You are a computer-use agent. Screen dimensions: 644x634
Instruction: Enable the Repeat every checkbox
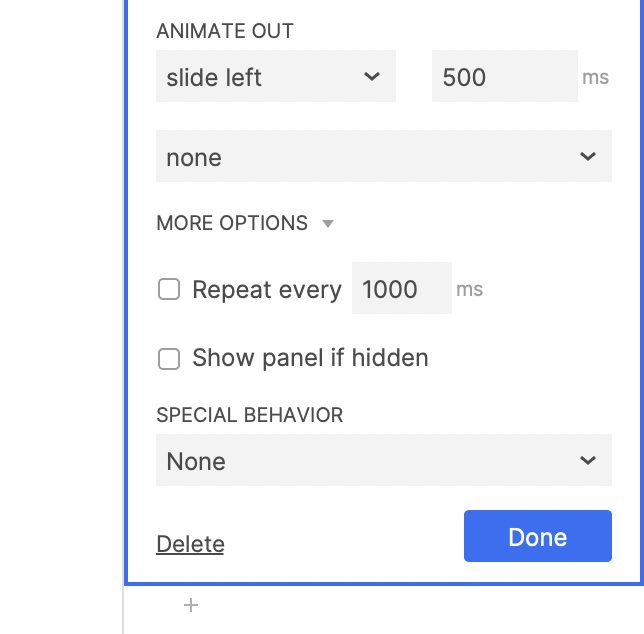pos(169,290)
